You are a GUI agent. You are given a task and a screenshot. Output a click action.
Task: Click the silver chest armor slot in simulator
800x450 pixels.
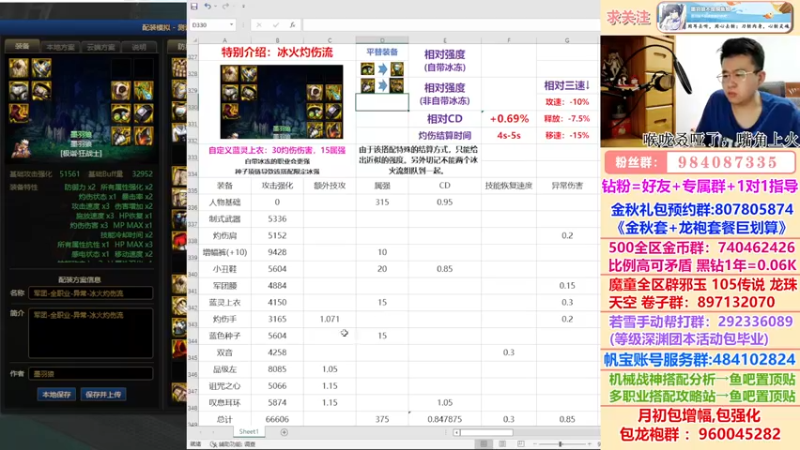click(x=18, y=90)
